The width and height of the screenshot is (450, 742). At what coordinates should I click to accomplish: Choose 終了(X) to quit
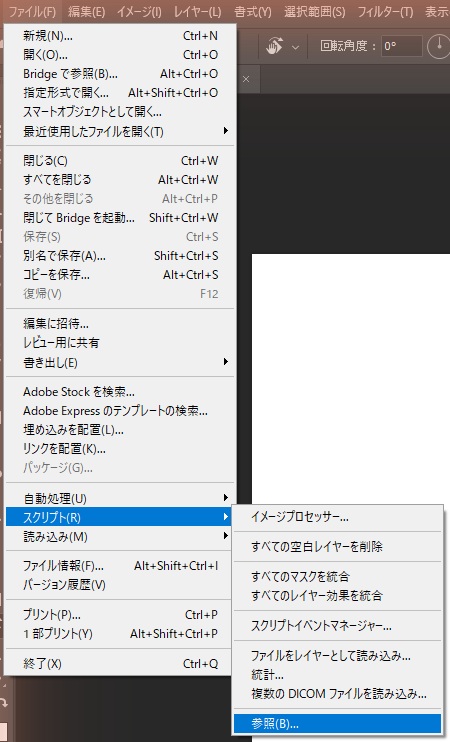click(x=120, y=663)
